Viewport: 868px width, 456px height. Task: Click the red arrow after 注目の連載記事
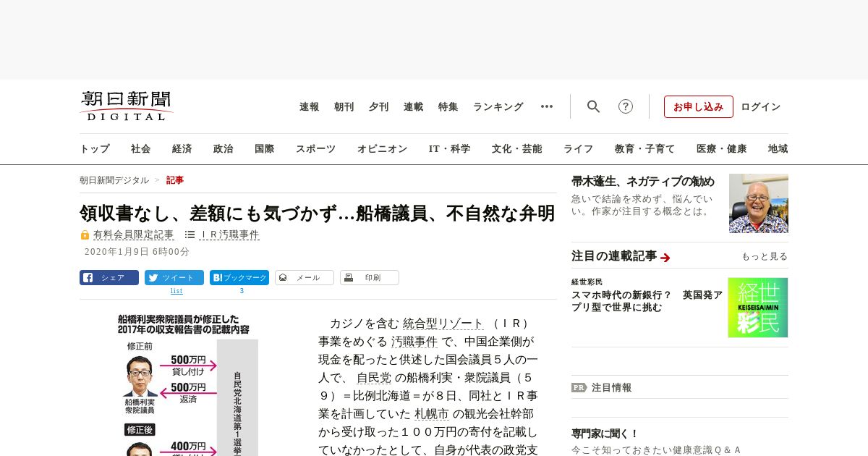tap(665, 258)
